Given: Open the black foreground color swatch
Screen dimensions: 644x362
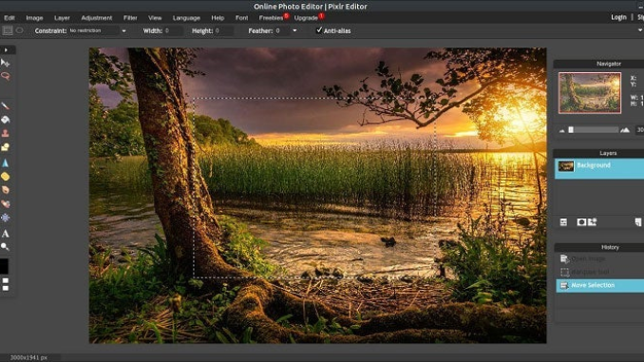Looking at the screenshot, I should (4, 266).
